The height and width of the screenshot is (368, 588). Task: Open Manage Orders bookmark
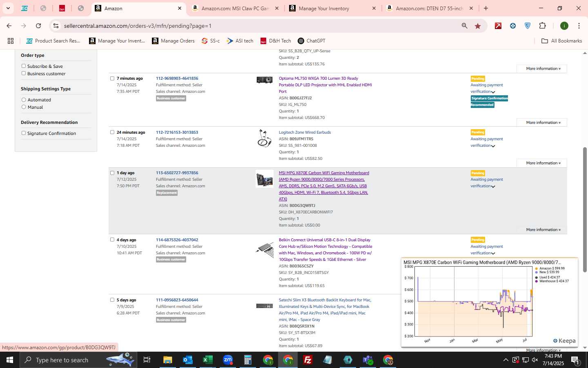point(174,41)
